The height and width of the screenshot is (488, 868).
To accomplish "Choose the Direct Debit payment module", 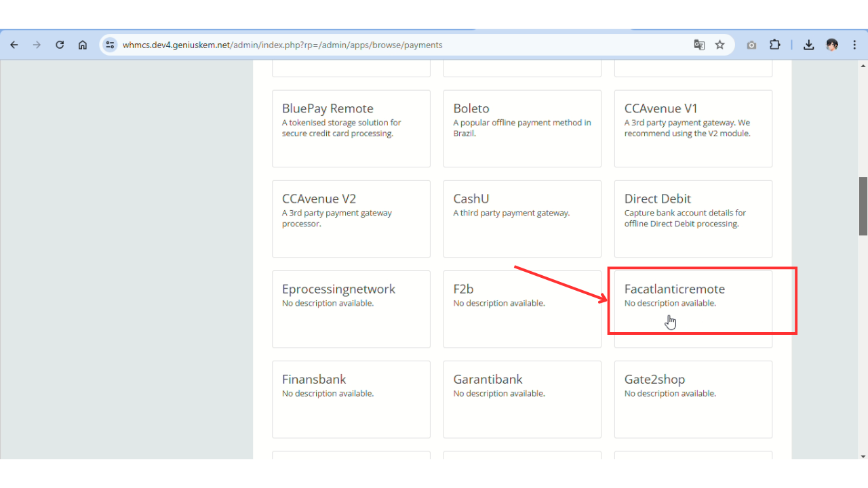I will [693, 219].
